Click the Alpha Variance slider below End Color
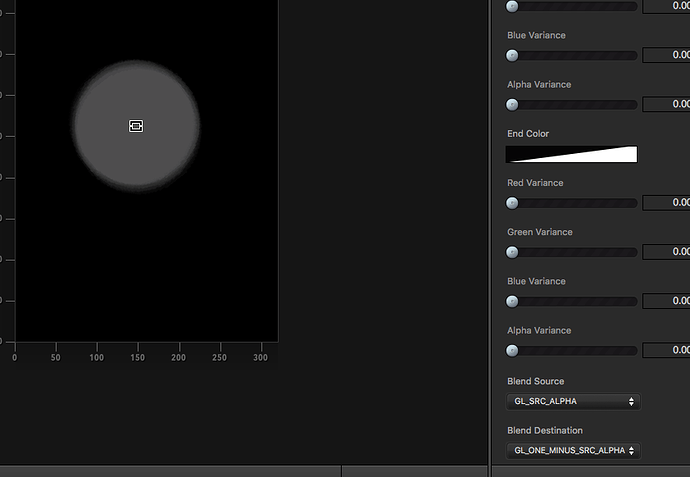The height and width of the screenshot is (477, 690). pyautogui.click(x=572, y=351)
